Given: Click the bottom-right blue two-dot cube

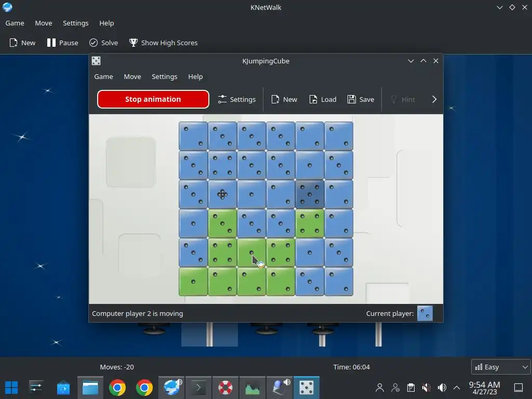Looking at the screenshot, I should pyautogui.click(x=339, y=282).
